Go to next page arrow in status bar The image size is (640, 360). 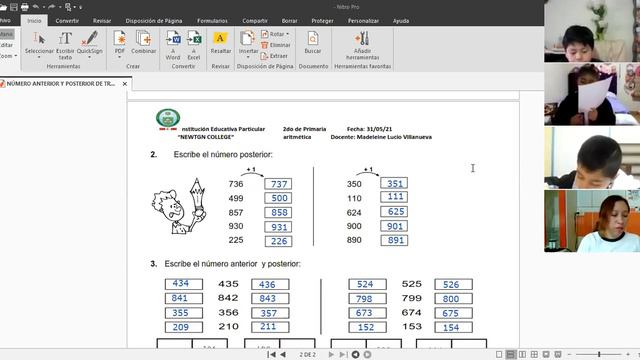point(331,354)
